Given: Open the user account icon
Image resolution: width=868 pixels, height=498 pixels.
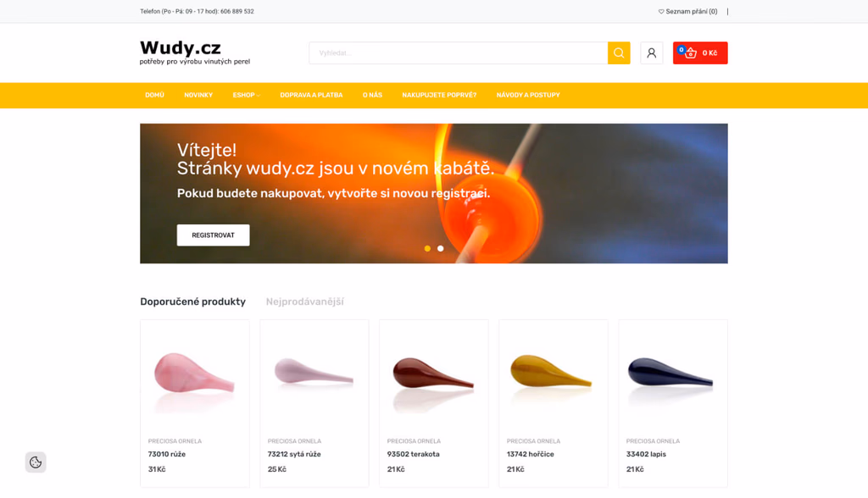Looking at the screenshot, I should [x=652, y=53].
